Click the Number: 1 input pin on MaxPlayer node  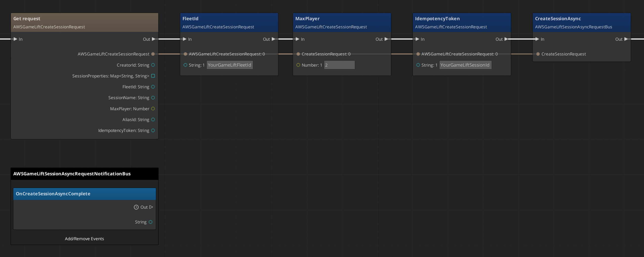click(x=298, y=65)
